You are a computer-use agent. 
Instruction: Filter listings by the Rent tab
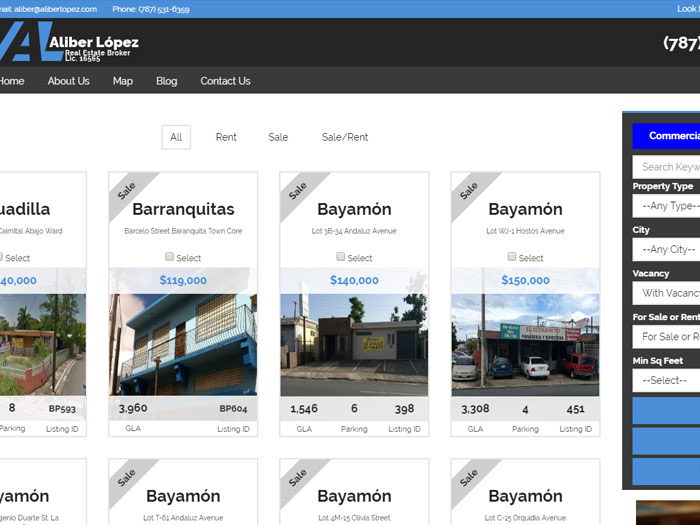pos(226,137)
